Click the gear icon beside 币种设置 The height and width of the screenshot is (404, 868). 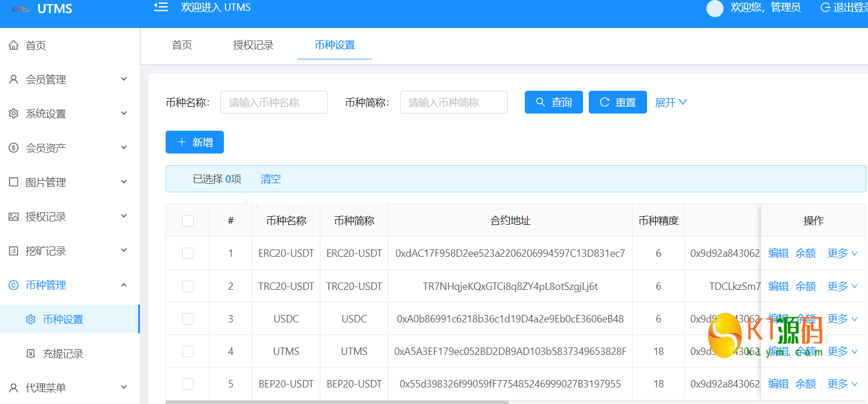click(31, 319)
